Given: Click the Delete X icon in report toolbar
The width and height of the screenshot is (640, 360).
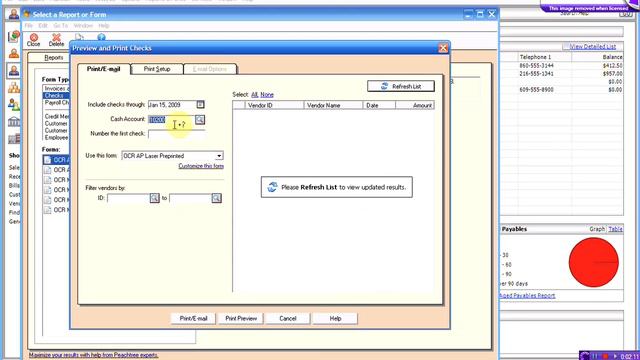Looking at the screenshot, I should (x=56, y=38).
